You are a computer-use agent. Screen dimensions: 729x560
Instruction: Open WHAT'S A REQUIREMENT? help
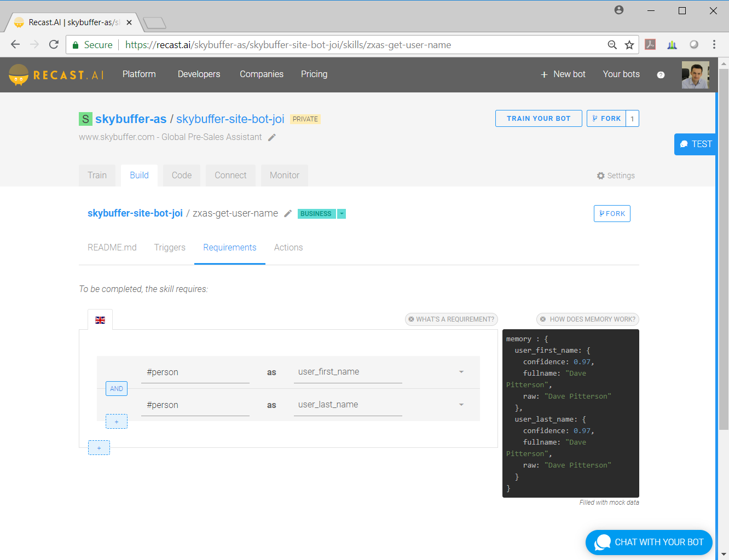[451, 319]
